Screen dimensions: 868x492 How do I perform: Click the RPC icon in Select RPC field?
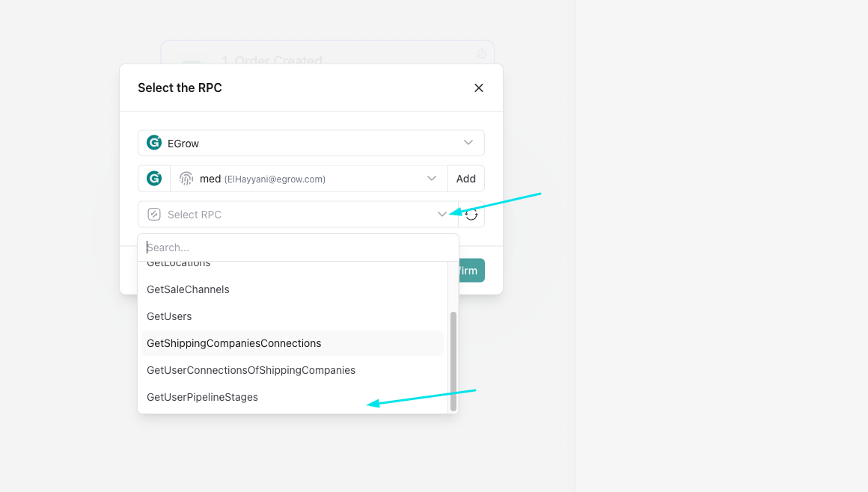coord(154,214)
